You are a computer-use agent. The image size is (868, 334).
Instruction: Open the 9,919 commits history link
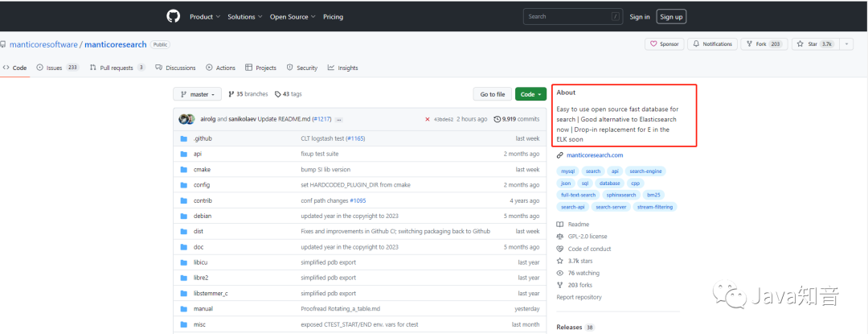click(517, 119)
